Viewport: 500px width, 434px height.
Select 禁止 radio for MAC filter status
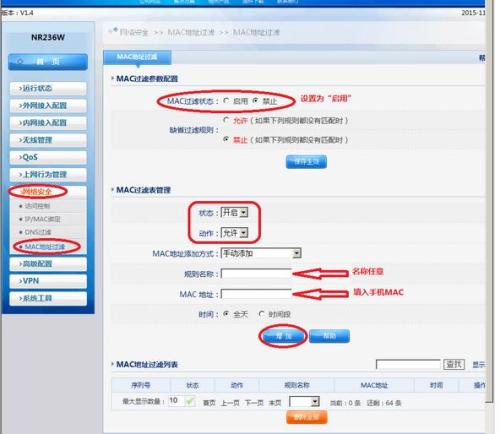(256, 100)
